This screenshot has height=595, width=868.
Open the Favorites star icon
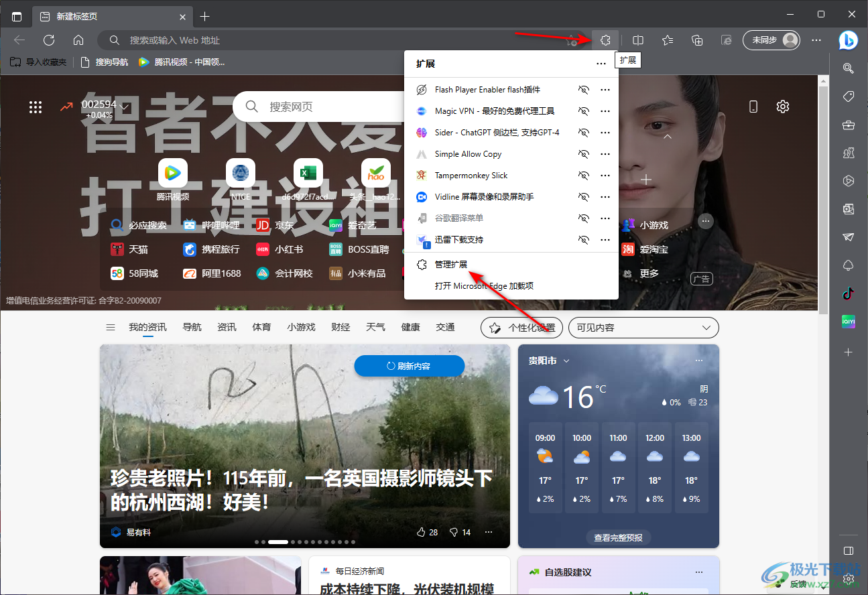(668, 40)
